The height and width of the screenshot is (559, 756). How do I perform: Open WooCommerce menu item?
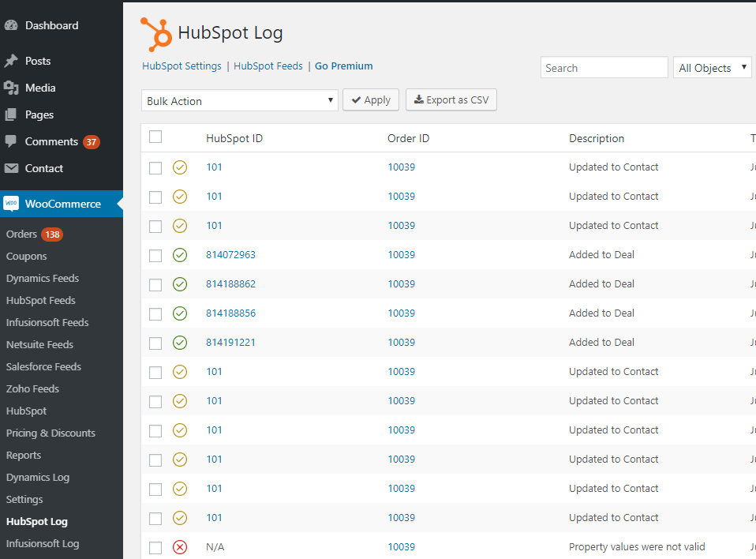click(x=62, y=204)
